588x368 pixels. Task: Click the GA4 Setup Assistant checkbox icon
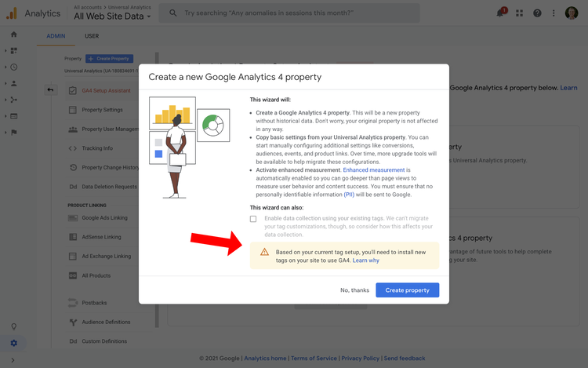pyautogui.click(x=73, y=90)
